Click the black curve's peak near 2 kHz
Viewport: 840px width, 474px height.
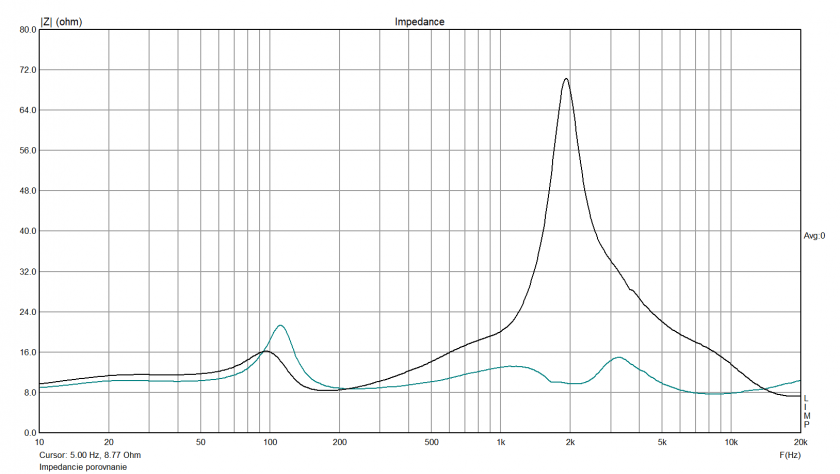pos(566,79)
